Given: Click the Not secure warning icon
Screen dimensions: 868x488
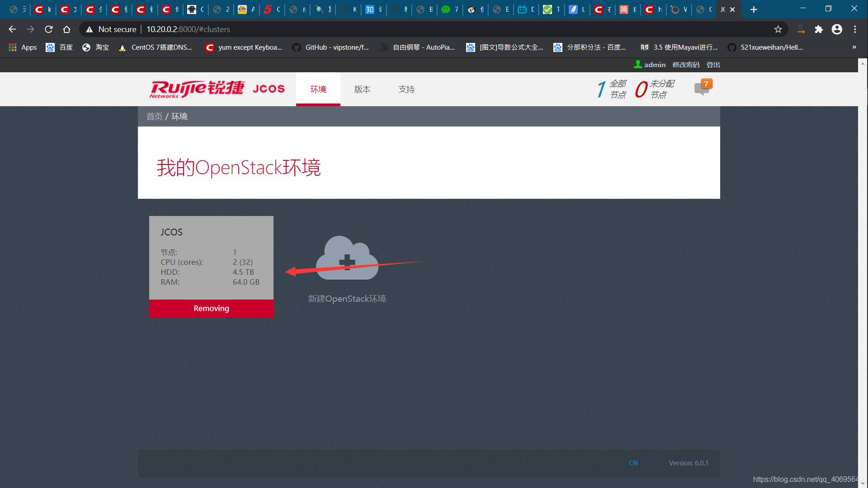Looking at the screenshot, I should [90, 29].
